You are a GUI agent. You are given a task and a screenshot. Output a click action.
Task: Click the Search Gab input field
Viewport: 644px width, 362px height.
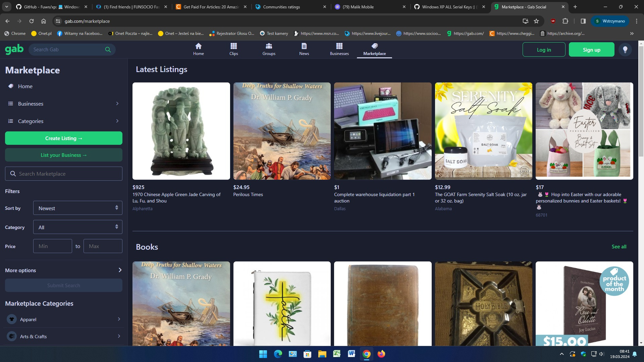pyautogui.click(x=72, y=50)
